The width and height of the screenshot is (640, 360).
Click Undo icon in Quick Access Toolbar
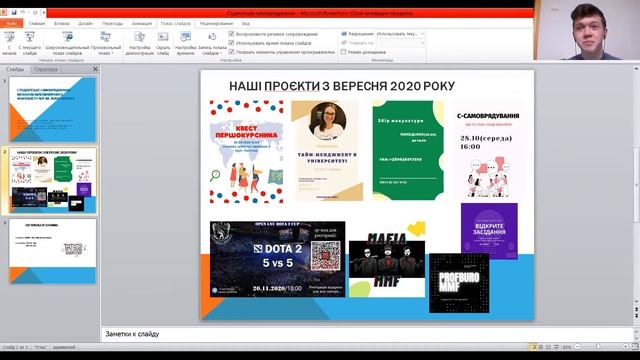coord(23,13)
